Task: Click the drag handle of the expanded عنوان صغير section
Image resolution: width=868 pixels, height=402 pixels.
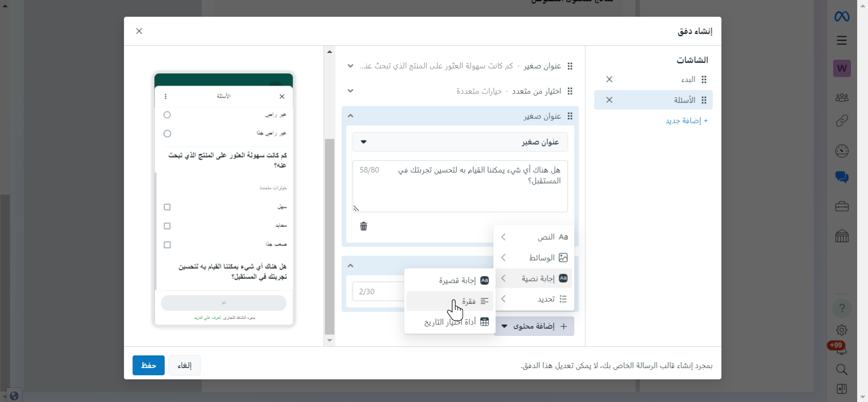Action: [x=570, y=116]
